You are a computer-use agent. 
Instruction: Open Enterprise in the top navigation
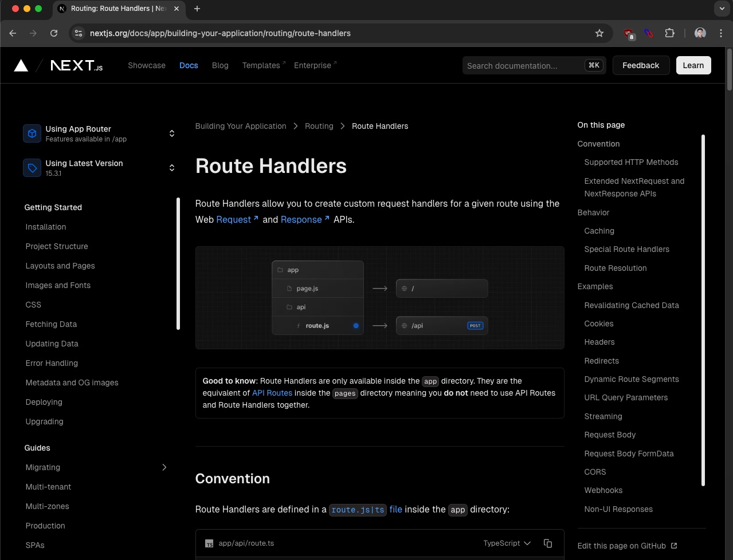[x=315, y=65]
